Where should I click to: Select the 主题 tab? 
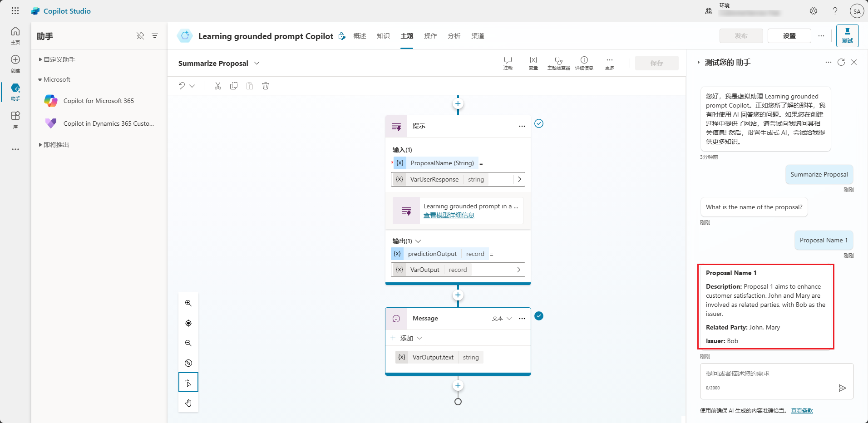pos(407,36)
